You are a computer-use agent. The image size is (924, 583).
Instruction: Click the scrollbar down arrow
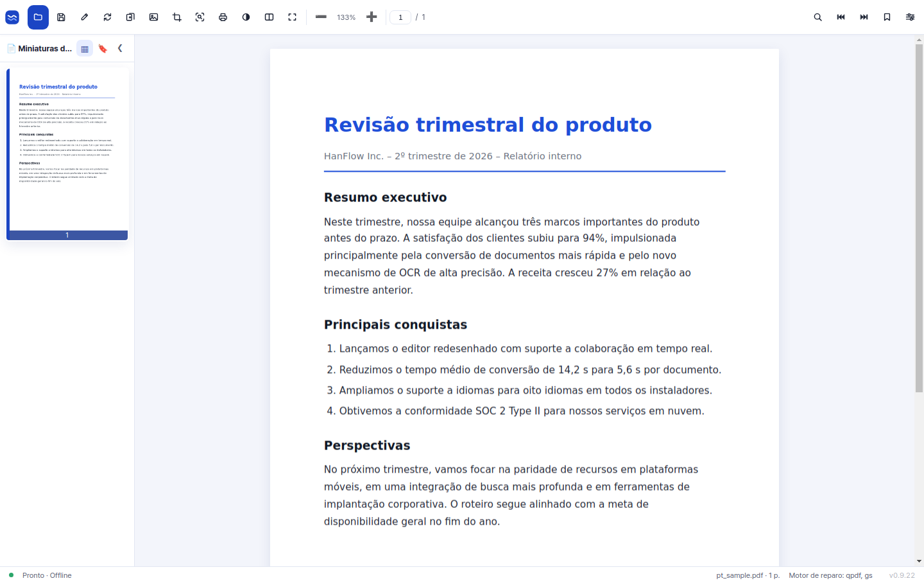click(919, 561)
